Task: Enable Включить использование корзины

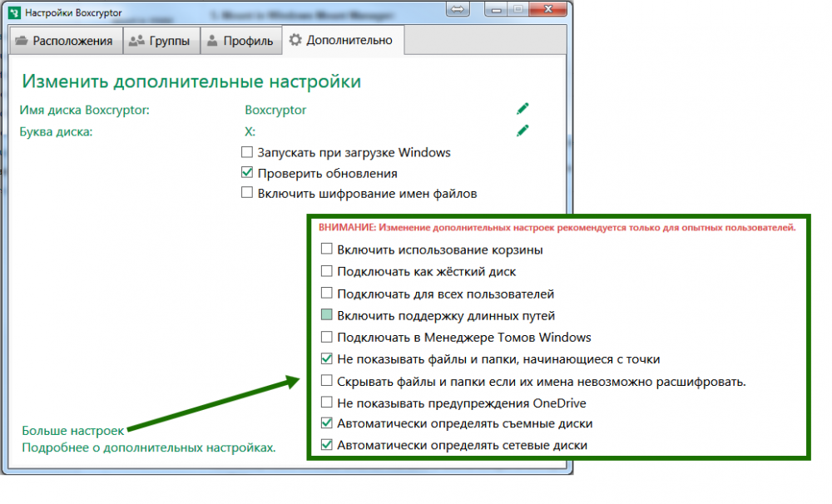Action: 325,249
